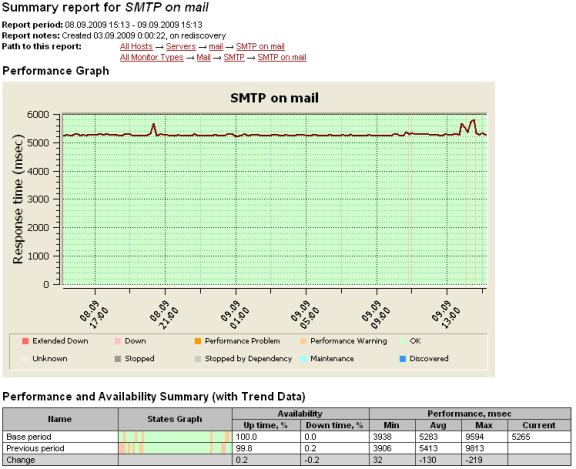Click the Name column header
This screenshot has height=469, width=576.
[60, 419]
